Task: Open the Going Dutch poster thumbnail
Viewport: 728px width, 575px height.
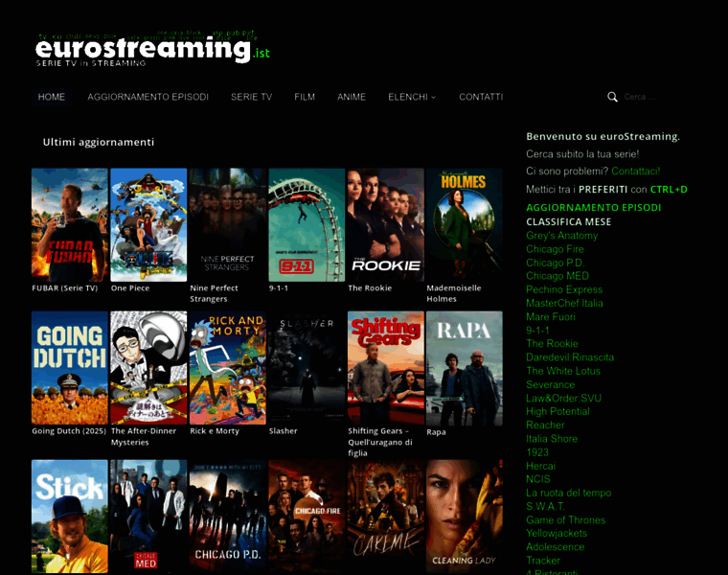Action: (x=70, y=368)
